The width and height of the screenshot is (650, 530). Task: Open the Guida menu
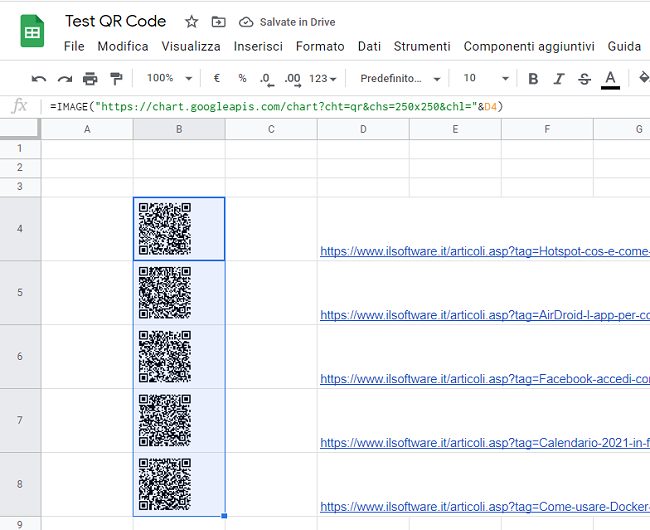tap(624, 46)
